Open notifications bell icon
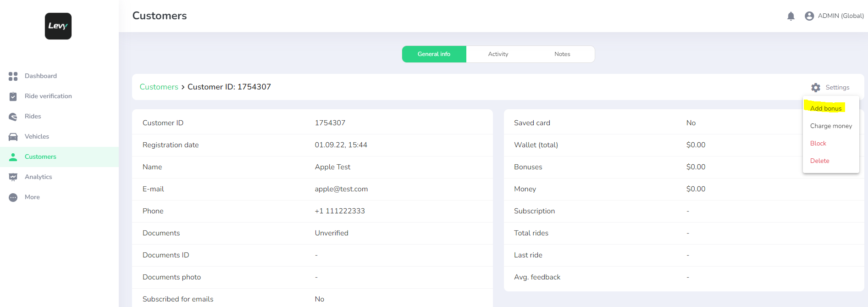Image resolution: width=868 pixels, height=307 pixels. point(791,16)
